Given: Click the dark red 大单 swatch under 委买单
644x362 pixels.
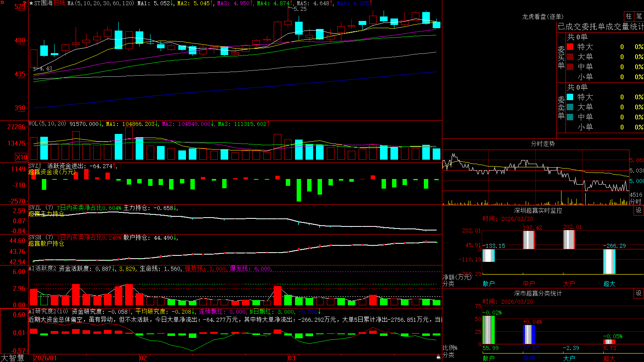Looking at the screenshot, I should click(570, 57).
